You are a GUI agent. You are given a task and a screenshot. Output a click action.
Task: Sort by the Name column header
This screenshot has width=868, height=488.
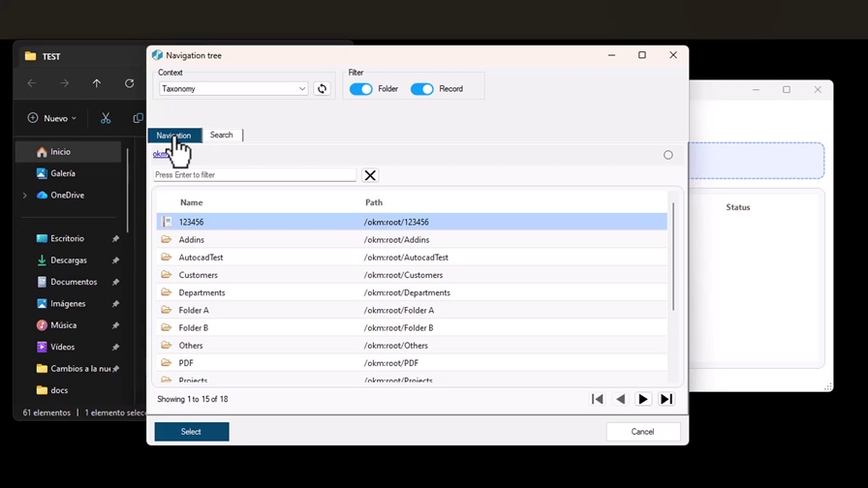click(x=192, y=202)
